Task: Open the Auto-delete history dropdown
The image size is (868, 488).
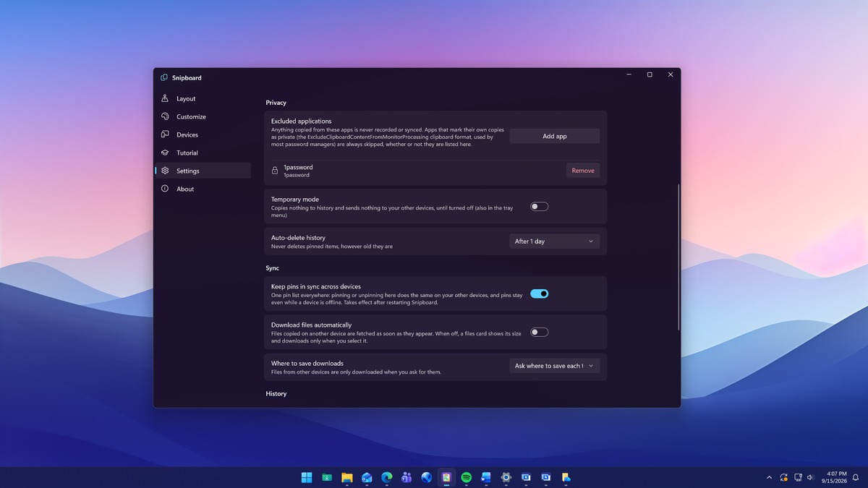Action: (555, 241)
